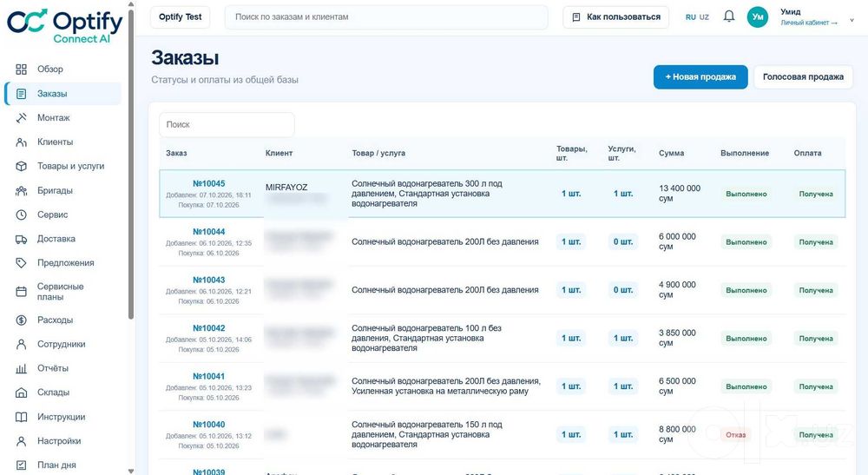Open the Доставка section
The image size is (868, 475).
tap(56, 239)
